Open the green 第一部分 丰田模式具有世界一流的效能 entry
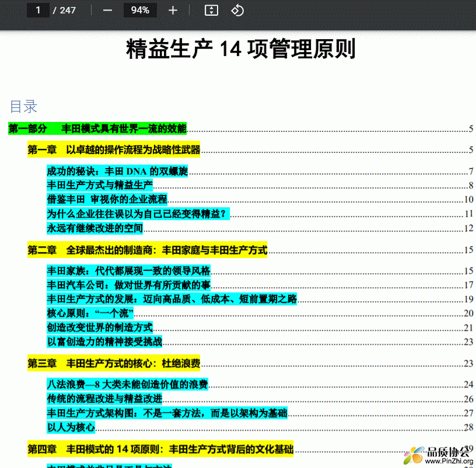This screenshot has width=476, height=468. point(97,129)
